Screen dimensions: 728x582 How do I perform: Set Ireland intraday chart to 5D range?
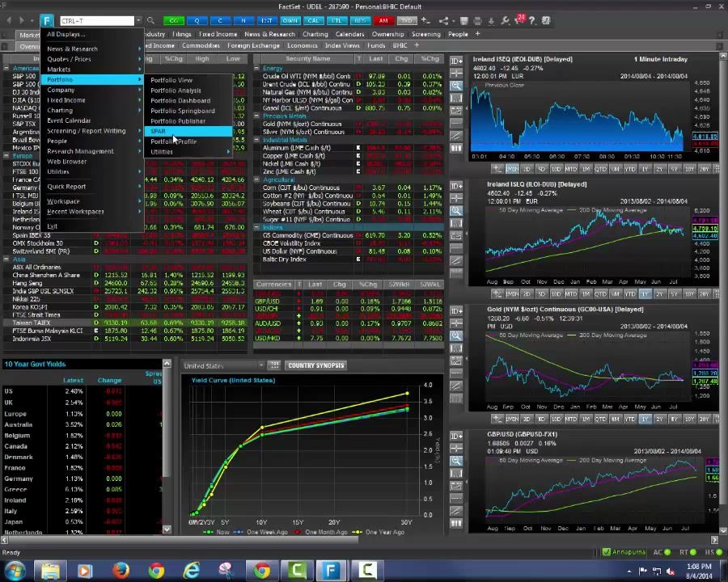(x=541, y=169)
